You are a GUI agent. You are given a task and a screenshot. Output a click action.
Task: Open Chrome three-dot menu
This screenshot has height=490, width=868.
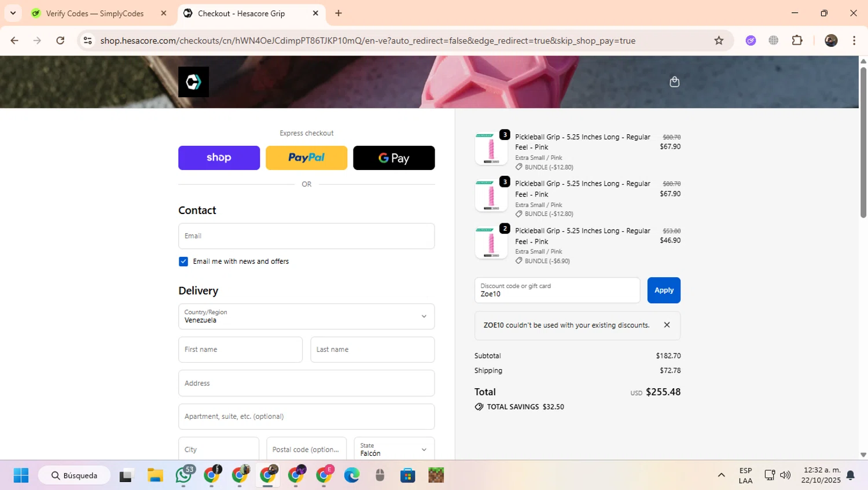[x=854, y=40]
